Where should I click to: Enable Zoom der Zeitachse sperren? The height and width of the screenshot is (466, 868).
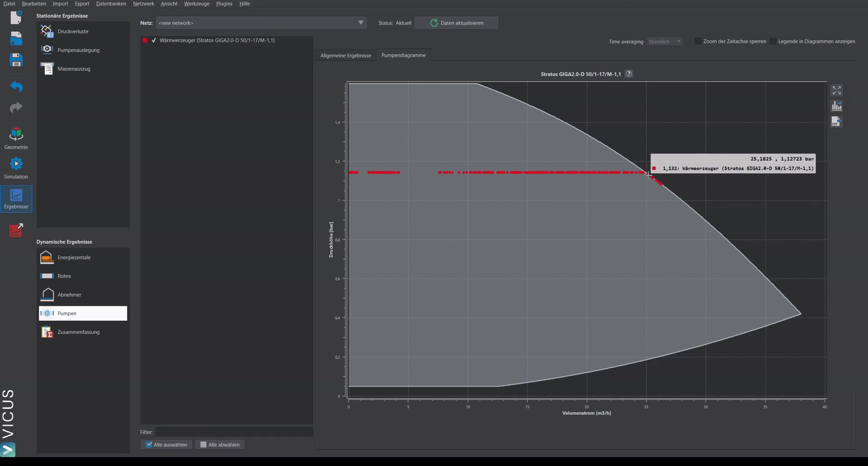(x=698, y=41)
